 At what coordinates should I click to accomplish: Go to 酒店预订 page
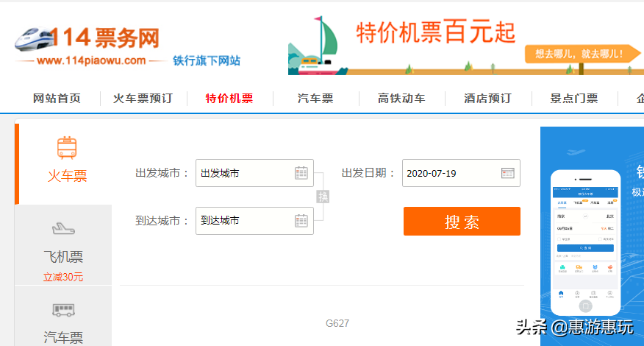(x=487, y=99)
